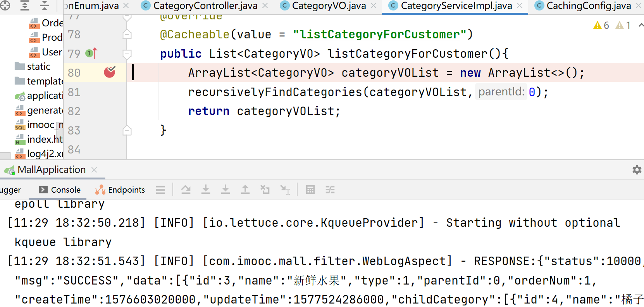Close the MallApplication debug session tab
The image size is (644, 307).
pos(94,170)
